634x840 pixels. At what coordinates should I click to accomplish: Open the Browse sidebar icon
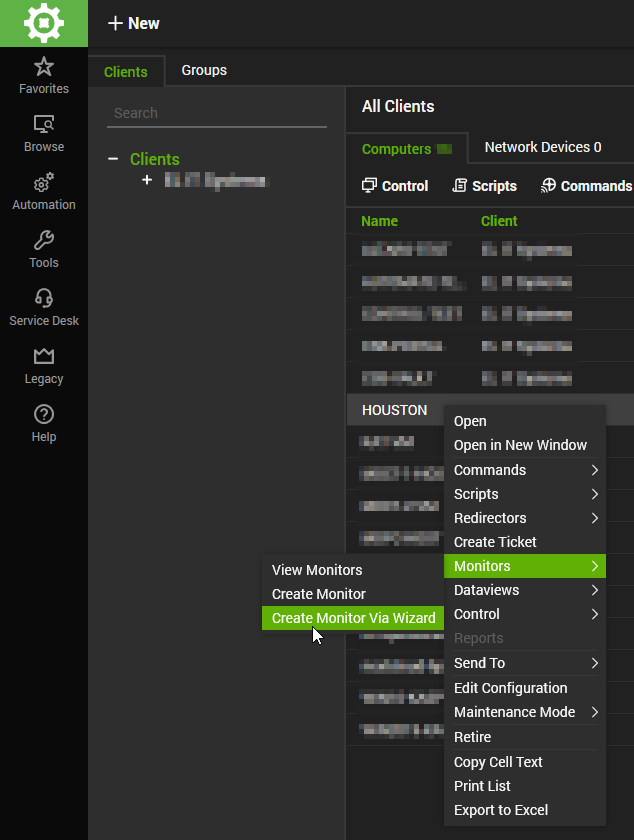[x=44, y=125]
